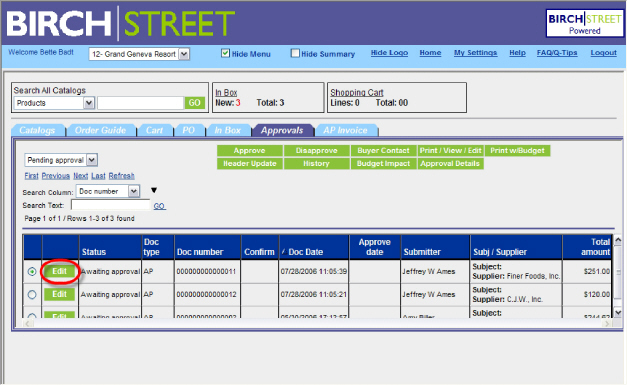Expand the Doc number search column dropdown
627x385 pixels.
pyautogui.click(x=134, y=192)
